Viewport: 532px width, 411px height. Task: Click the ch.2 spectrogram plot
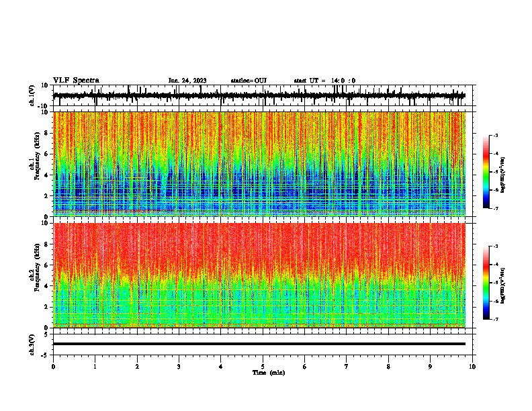click(x=259, y=275)
